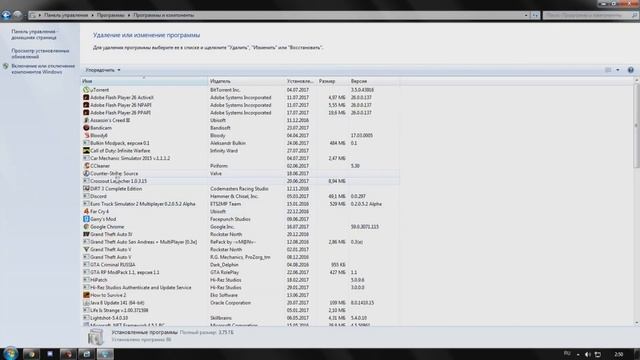Select GTA RP ModPack 1.1 row
Screen dimensions: 640x360
(240, 272)
